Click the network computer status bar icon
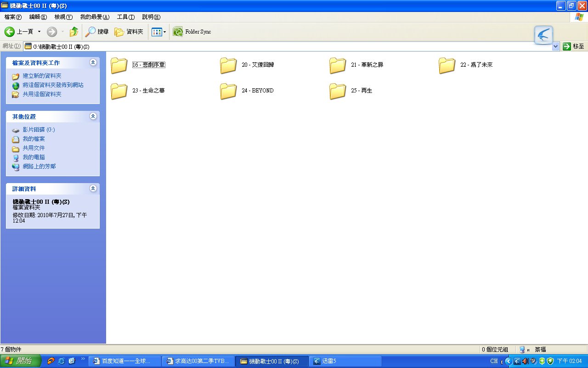The width and height of the screenshot is (588, 368). coord(522,350)
